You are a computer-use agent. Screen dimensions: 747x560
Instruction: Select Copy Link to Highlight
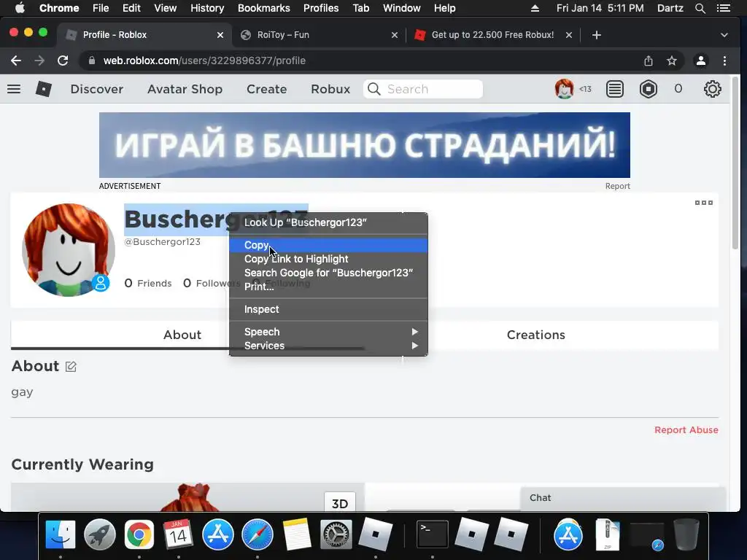[328, 259]
